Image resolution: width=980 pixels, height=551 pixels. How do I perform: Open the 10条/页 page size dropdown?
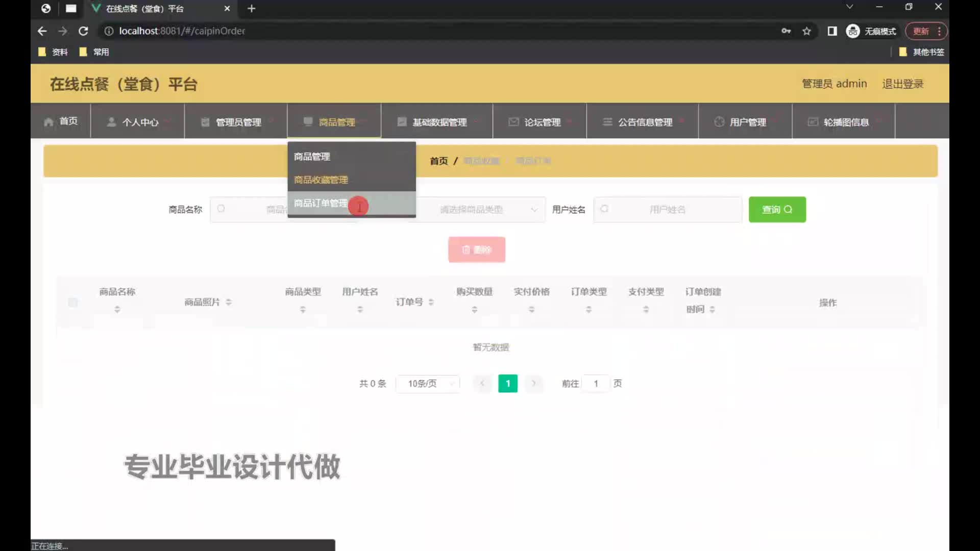point(428,384)
